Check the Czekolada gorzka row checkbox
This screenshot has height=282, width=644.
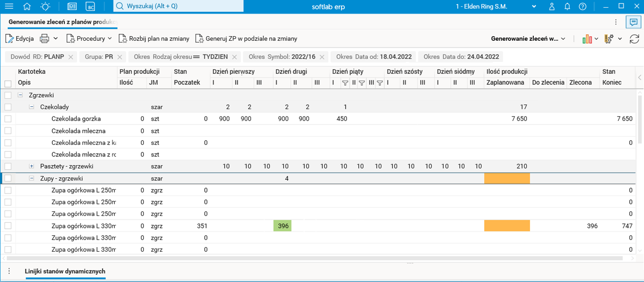(8, 119)
